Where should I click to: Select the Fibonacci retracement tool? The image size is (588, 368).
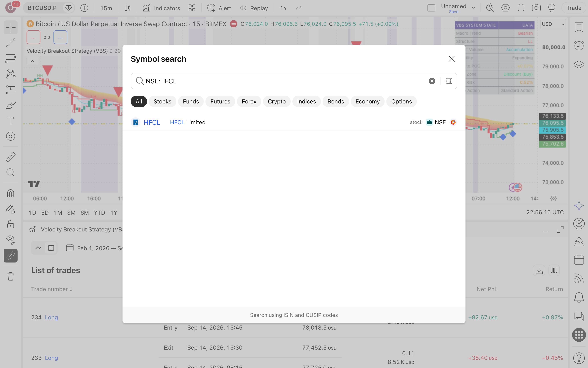click(10, 59)
